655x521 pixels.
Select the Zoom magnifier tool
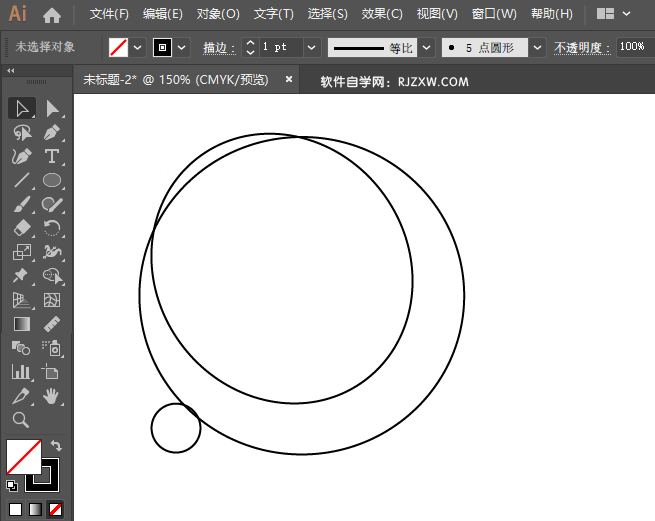click(21, 420)
